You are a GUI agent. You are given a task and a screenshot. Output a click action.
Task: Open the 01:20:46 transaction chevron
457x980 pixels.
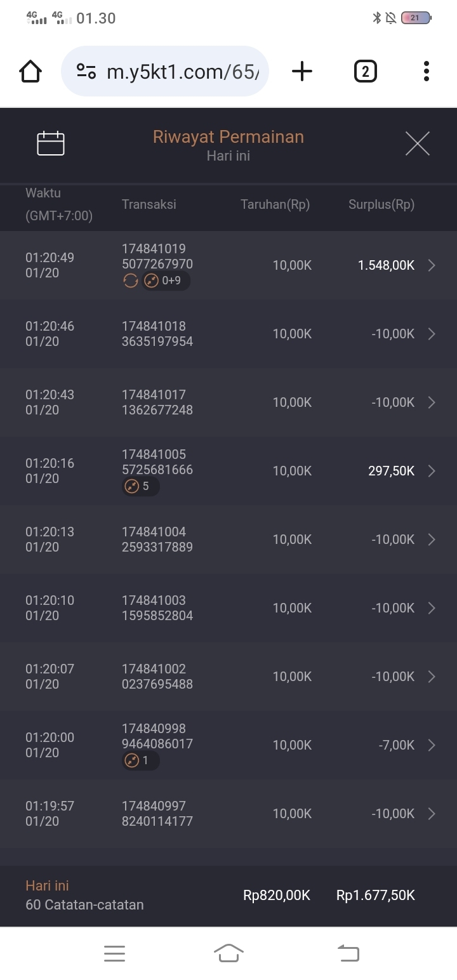[x=432, y=334]
